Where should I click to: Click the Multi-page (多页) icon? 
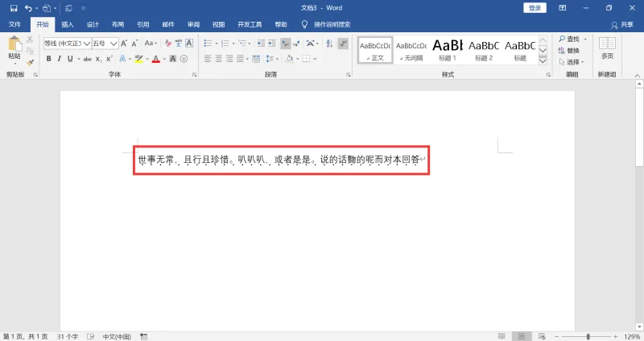607,48
